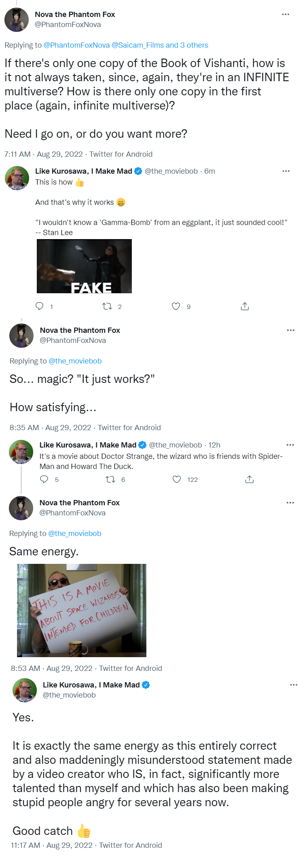Share the Stan Lee quote tweet
298x868 pixels.
coord(245,307)
